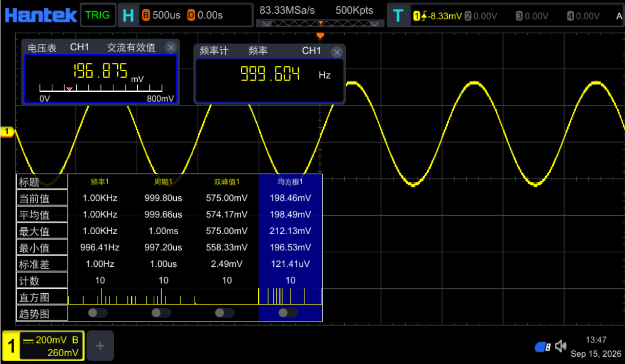Click the trigger channel 1 edge icon
The width and height of the screenshot is (625, 364).
(420, 16)
